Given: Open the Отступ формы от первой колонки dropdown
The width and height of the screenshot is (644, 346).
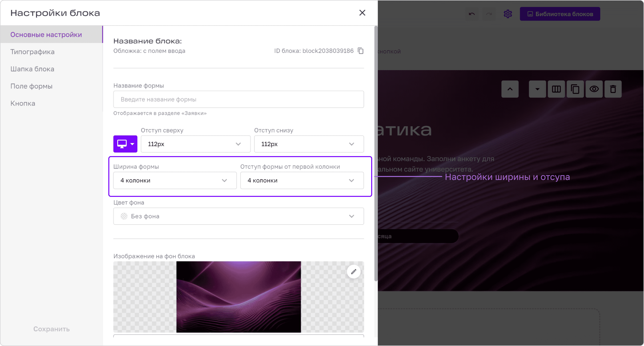Looking at the screenshot, I should click(302, 180).
